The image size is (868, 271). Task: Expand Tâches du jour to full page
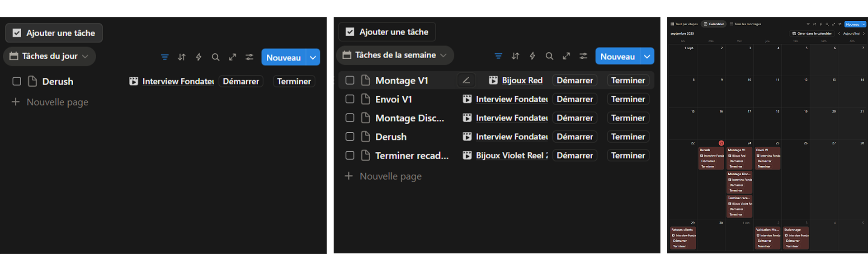232,57
